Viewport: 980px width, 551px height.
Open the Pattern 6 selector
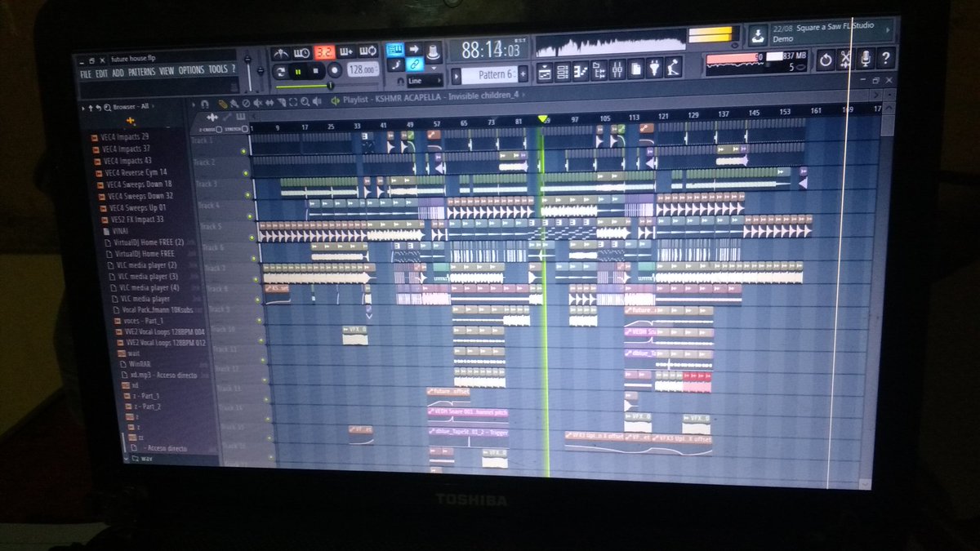click(x=488, y=74)
